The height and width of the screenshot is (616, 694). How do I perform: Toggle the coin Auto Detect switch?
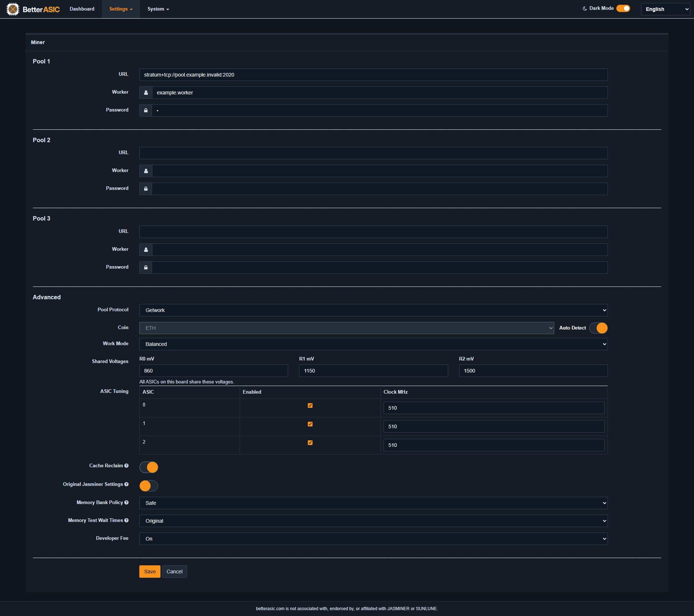pyautogui.click(x=598, y=328)
